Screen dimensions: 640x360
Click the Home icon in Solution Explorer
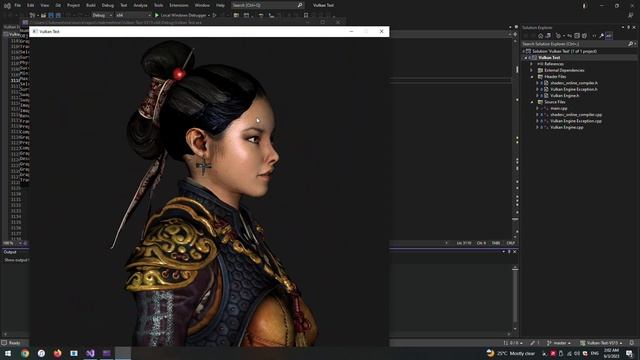tap(540, 36)
